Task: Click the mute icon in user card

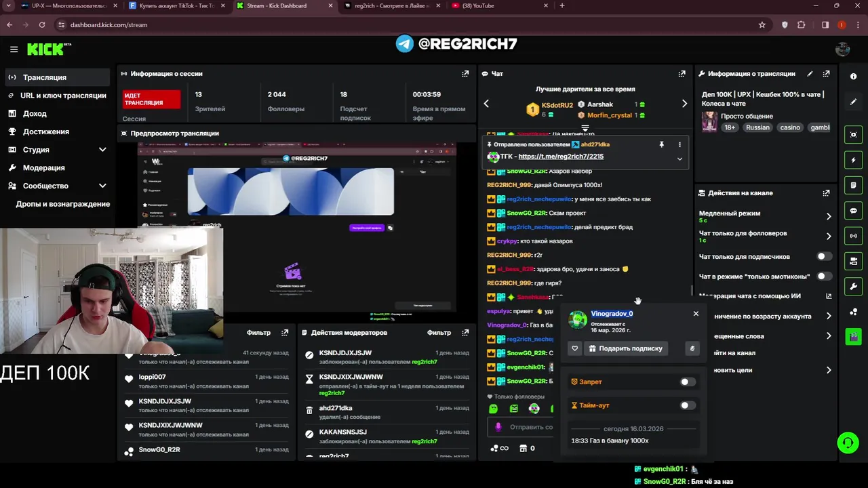Action: [692, 348]
